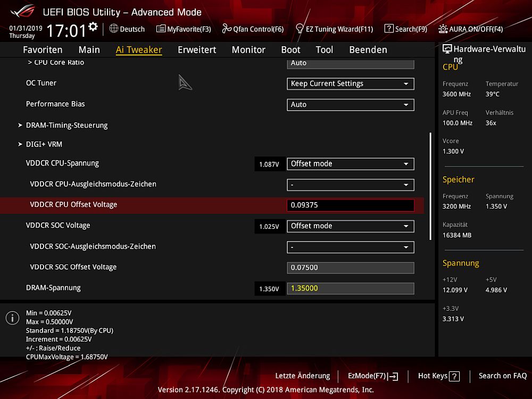Click the globe language icon
The width and height of the screenshot is (532, 399).
(x=114, y=29)
